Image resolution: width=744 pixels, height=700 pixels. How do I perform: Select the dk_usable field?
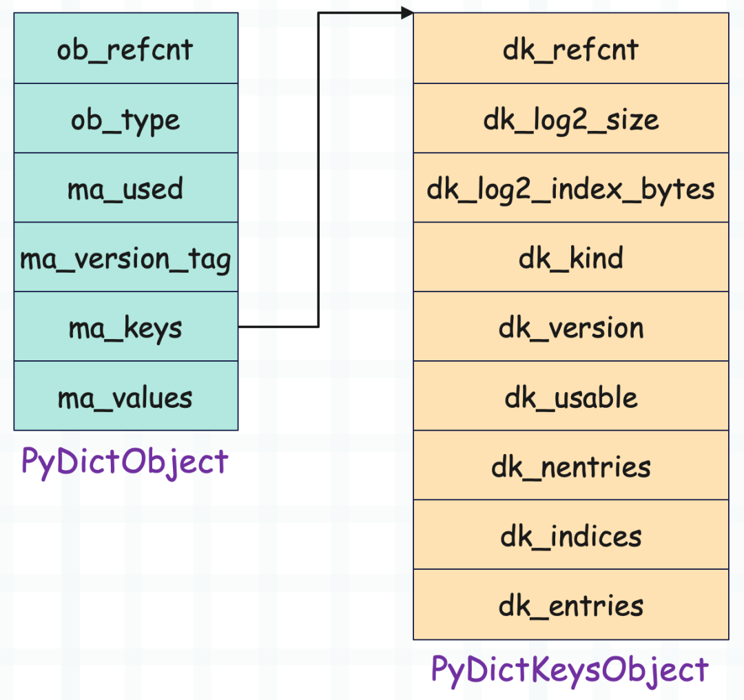(571, 395)
